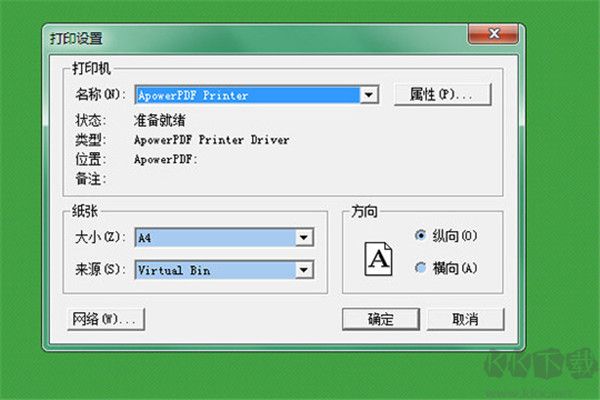Expand the printer 名称 dropdown arrow
Image resolution: width=600 pixels, height=400 pixels.
(x=369, y=95)
